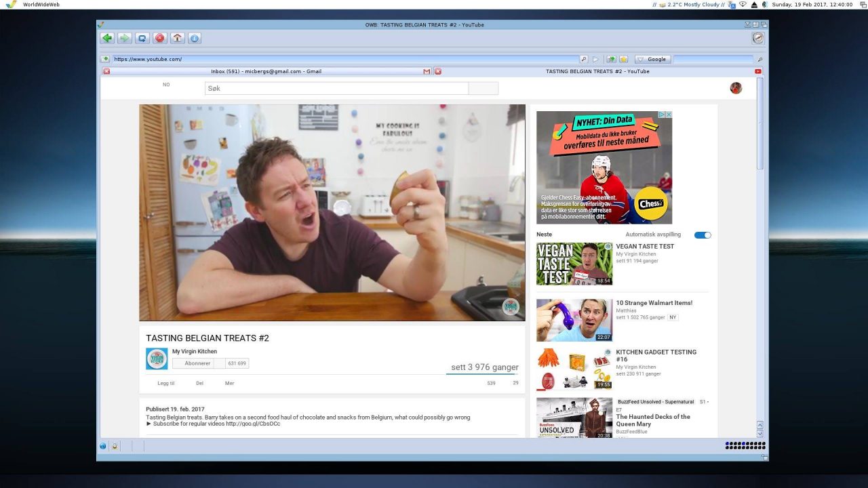Click the YouTube search button next to Søk

[484, 88]
